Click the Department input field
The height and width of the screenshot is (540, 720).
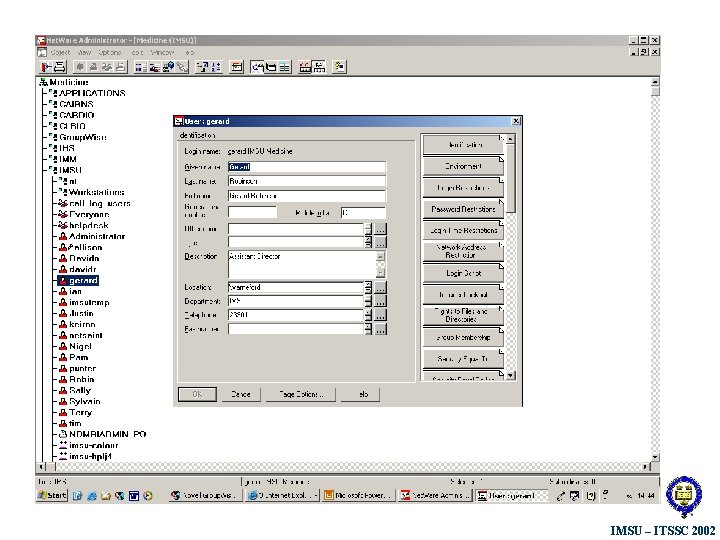(296, 301)
